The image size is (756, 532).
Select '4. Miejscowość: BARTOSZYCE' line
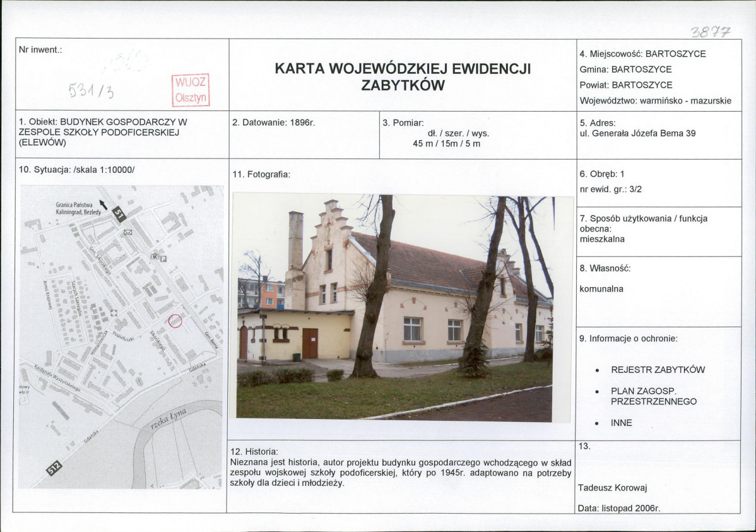(642, 54)
